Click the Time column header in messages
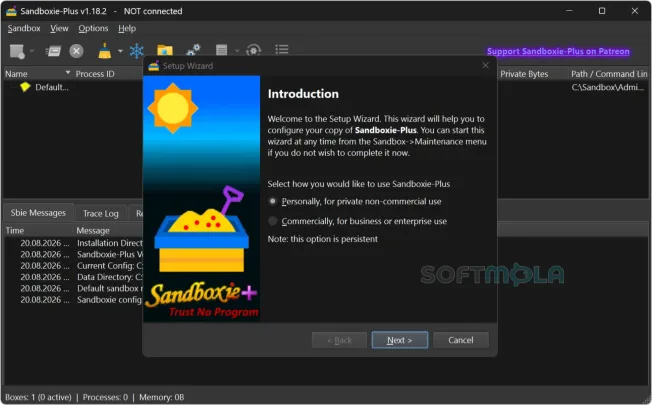Image resolution: width=652 pixels, height=405 pixels. (x=15, y=230)
